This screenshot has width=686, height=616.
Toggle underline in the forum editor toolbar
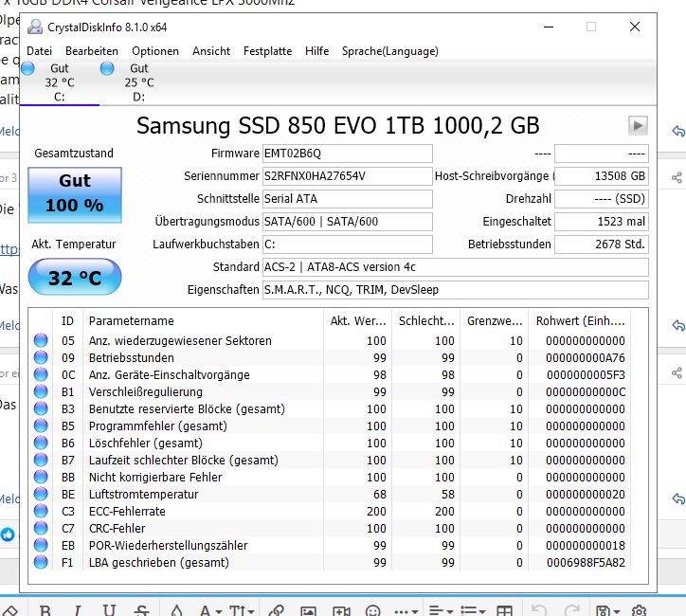(x=109, y=610)
